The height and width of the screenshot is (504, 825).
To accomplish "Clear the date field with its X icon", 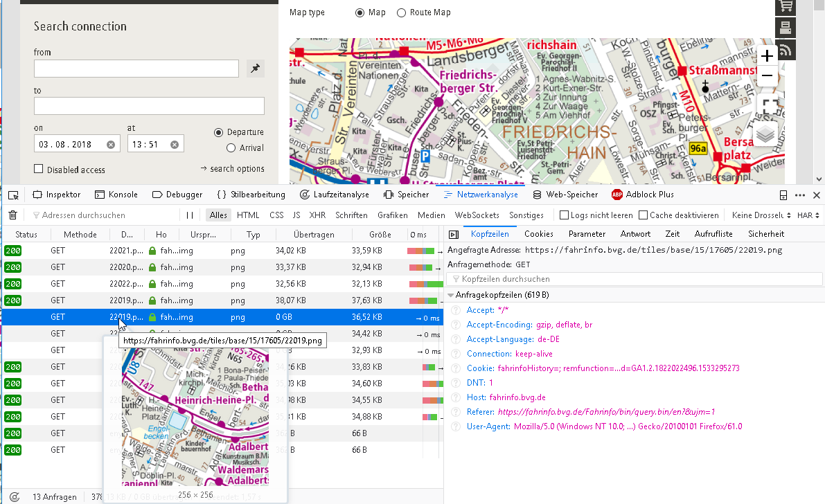I will [x=111, y=145].
